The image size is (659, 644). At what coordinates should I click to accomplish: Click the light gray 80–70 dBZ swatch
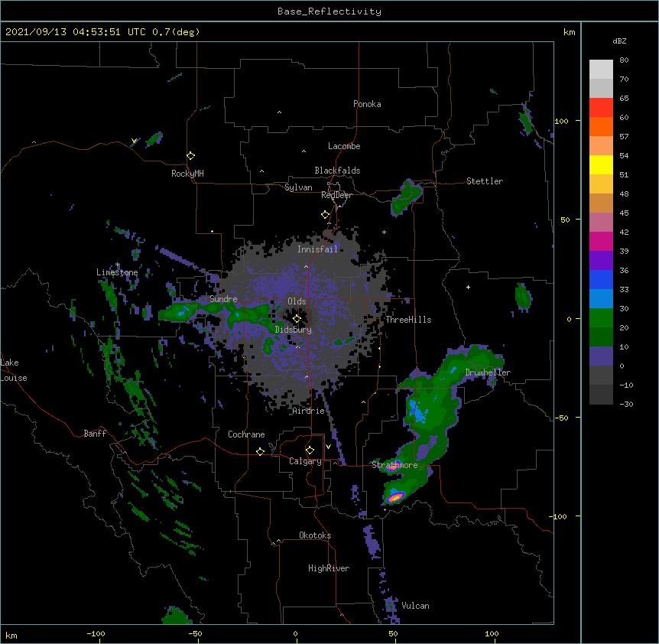[x=601, y=70]
